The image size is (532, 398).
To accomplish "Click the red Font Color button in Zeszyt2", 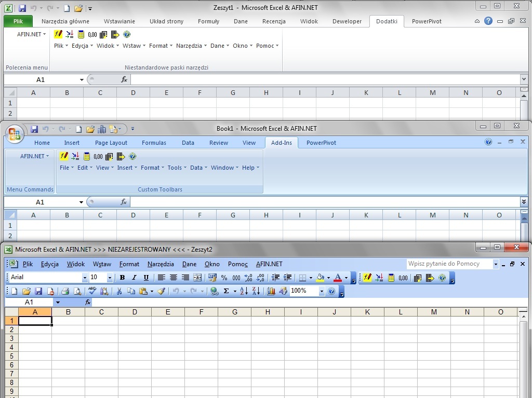I will click(338, 278).
